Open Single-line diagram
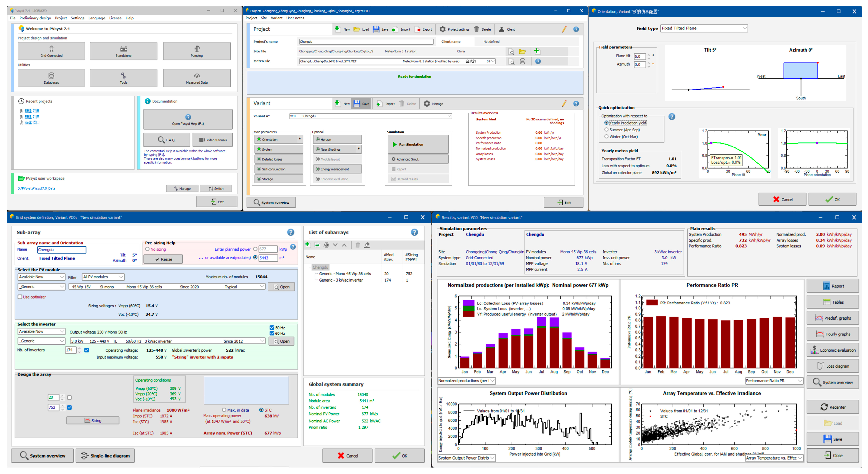This screenshot has width=868, height=474. [x=105, y=456]
